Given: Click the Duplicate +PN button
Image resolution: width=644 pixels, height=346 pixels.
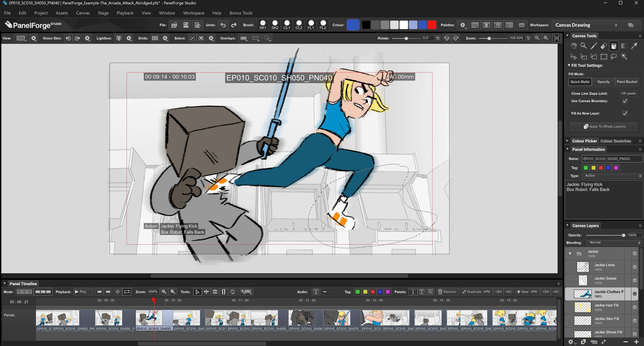Looking at the screenshot, I should 477,292.
